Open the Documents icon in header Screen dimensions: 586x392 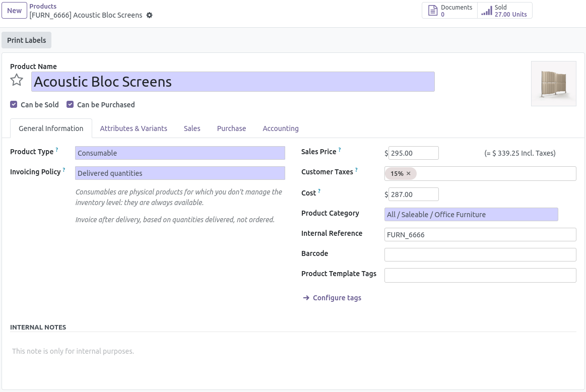432,11
